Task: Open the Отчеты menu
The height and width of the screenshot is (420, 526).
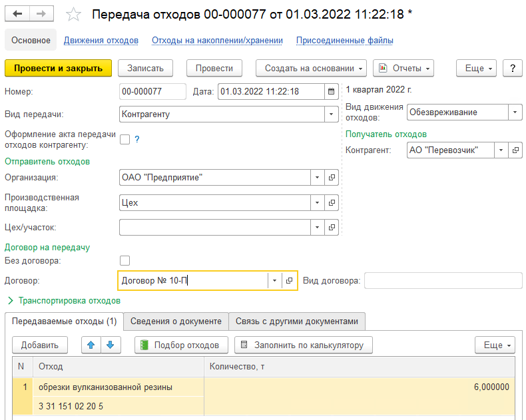Action: [x=403, y=68]
